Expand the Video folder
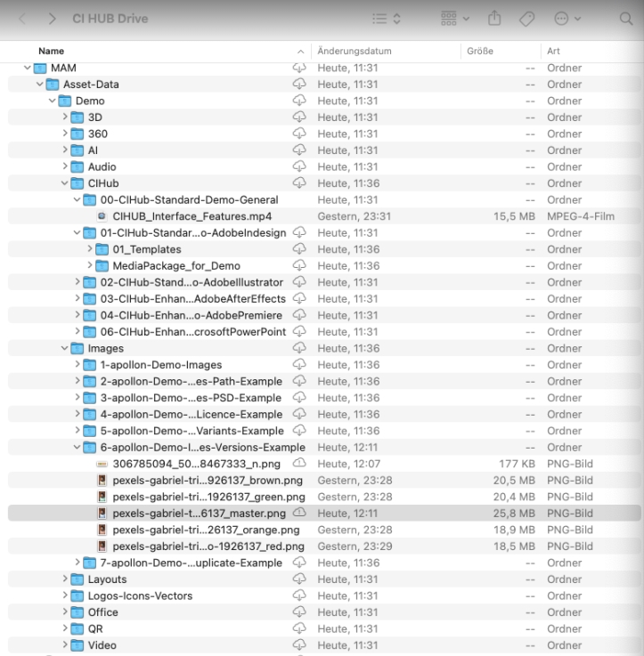Image resolution: width=644 pixels, height=656 pixels. coord(65,644)
